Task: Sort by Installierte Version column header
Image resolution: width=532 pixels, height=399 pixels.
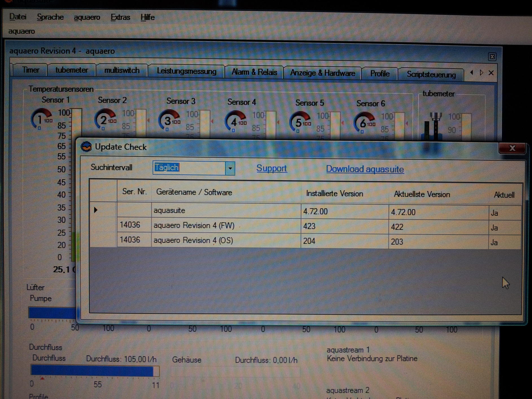Action: coord(345,194)
